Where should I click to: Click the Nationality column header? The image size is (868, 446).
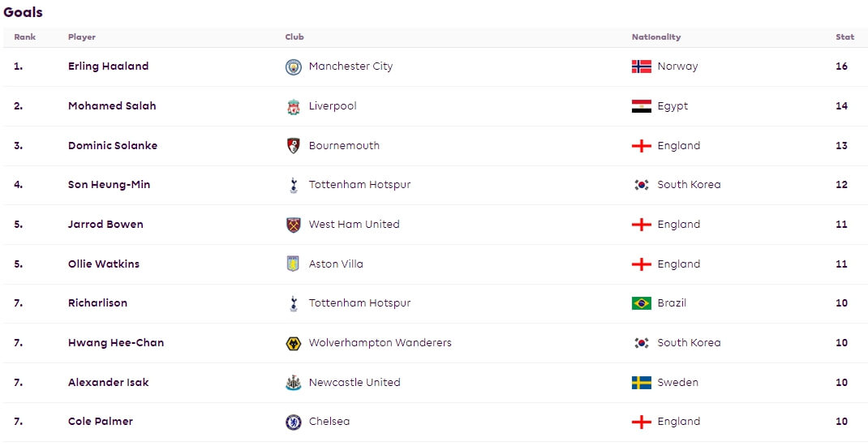tap(656, 37)
